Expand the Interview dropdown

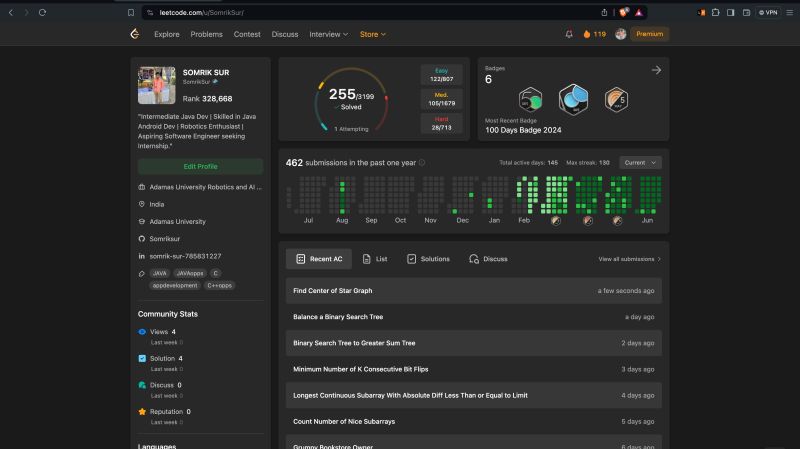point(329,34)
